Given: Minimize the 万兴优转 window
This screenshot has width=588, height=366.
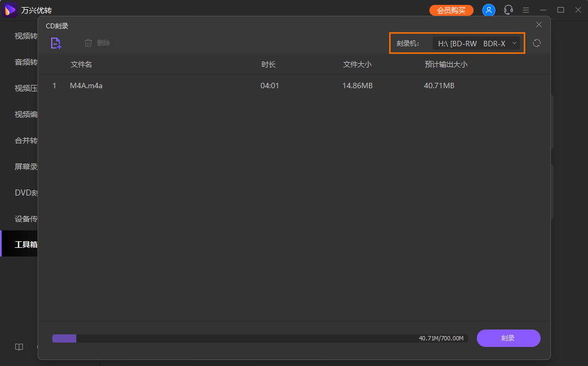Looking at the screenshot, I should pos(543,10).
